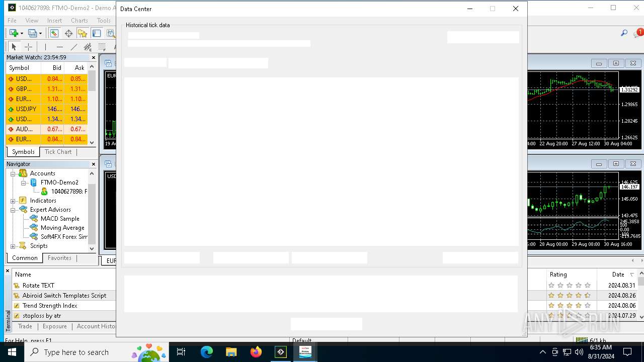This screenshot has width=644, height=362.
Task: Close the Terminal panel
Action: point(8,271)
